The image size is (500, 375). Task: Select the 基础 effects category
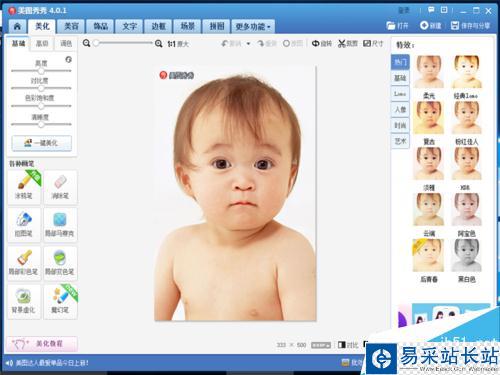coord(400,78)
